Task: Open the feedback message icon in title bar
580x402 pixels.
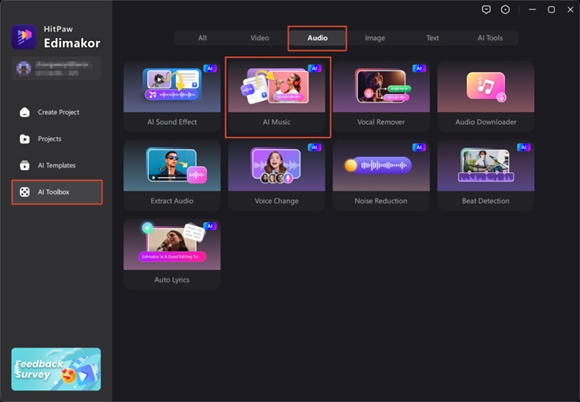Action: click(486, 10)
